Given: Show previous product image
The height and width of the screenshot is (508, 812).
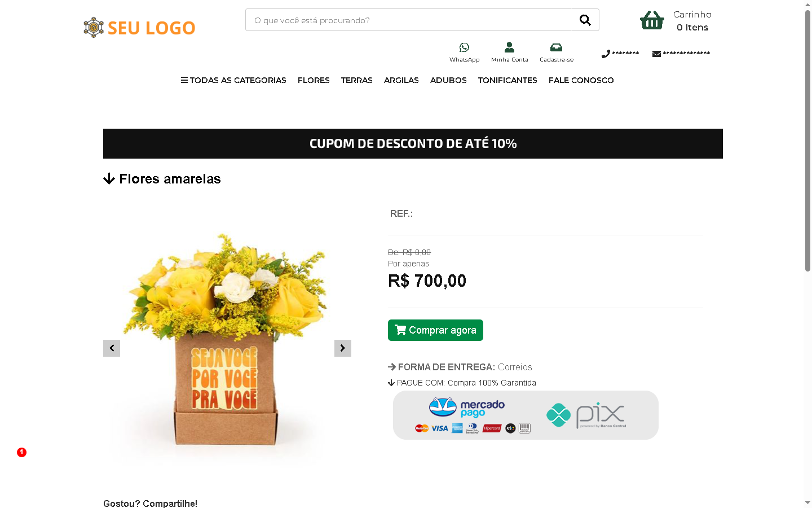Looking at the screenshot, I should (x=112, y=348).
